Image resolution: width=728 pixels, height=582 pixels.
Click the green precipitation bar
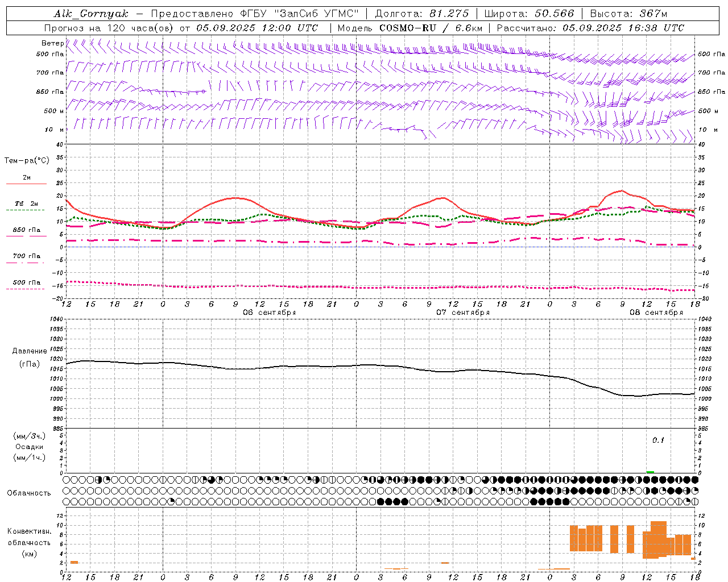pos(650,472)
